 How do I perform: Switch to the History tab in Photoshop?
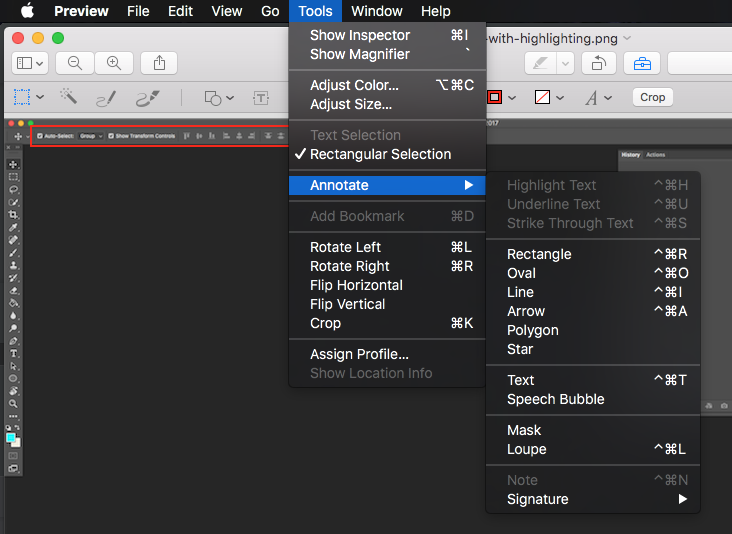(631, 155)
